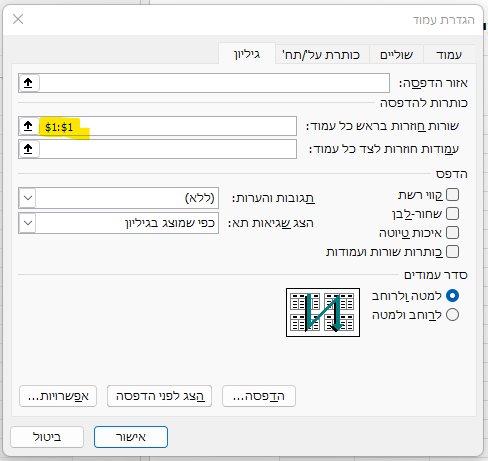Select the למטה ולרוחב radio button
The width and height of the screenshot is (488, 461).
452,296
